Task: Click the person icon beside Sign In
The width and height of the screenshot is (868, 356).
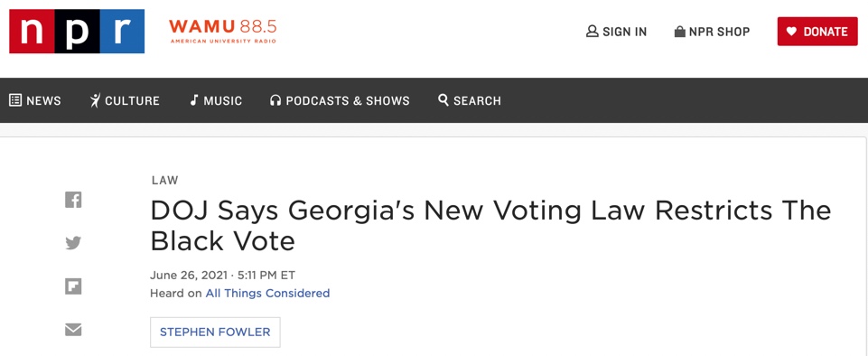Action: pos(593,32)
